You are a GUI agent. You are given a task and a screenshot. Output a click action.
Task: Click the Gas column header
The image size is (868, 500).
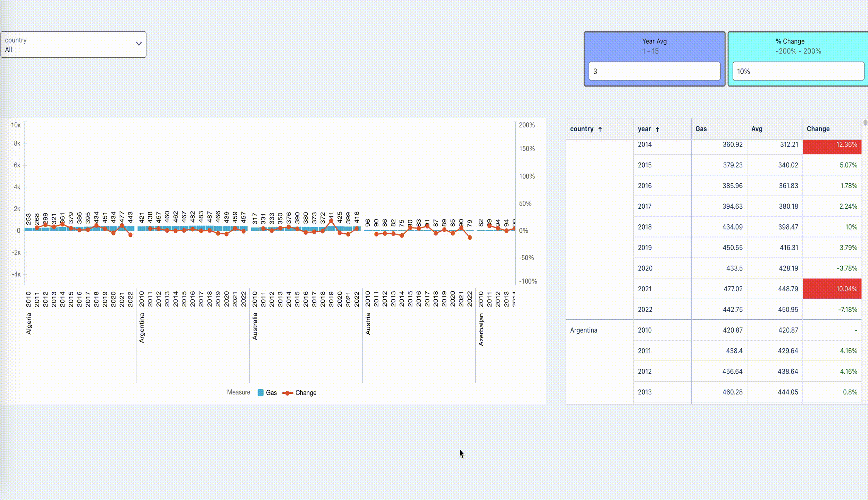click(x=701, y=129)
